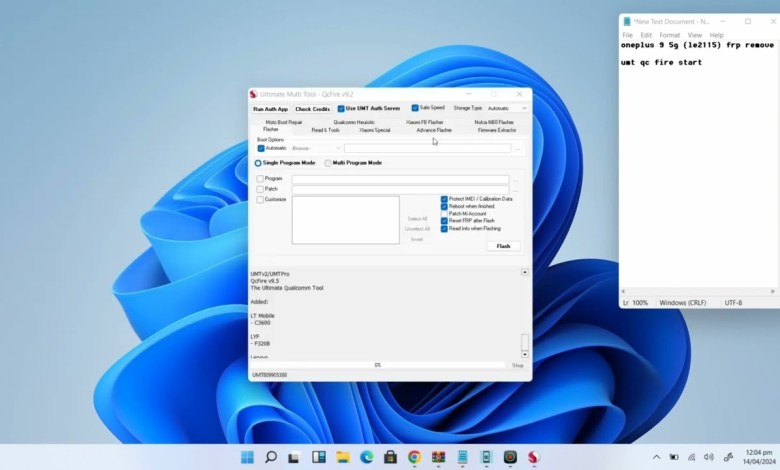
Task: Click the log scroll up arrow in QcFire
Action: coord(524,272)
